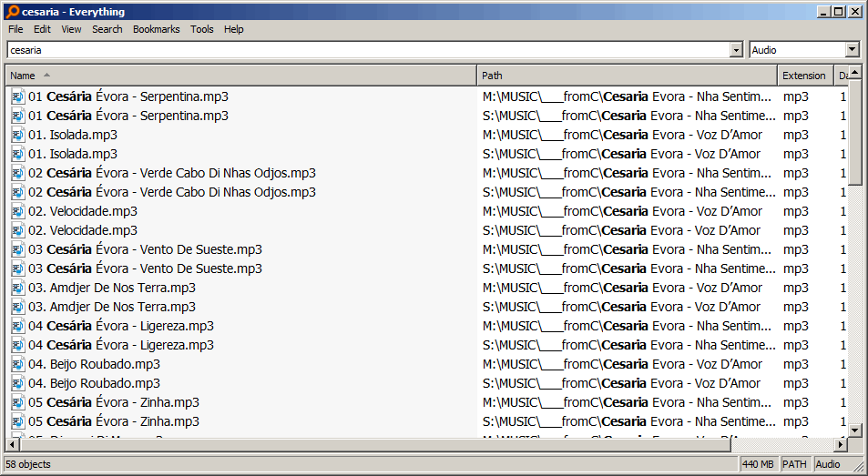Click mp3 icon of first 01 Cesária Évora - Serpentina
The width and height of the screenshot is (868, 476).
point(18,96)
